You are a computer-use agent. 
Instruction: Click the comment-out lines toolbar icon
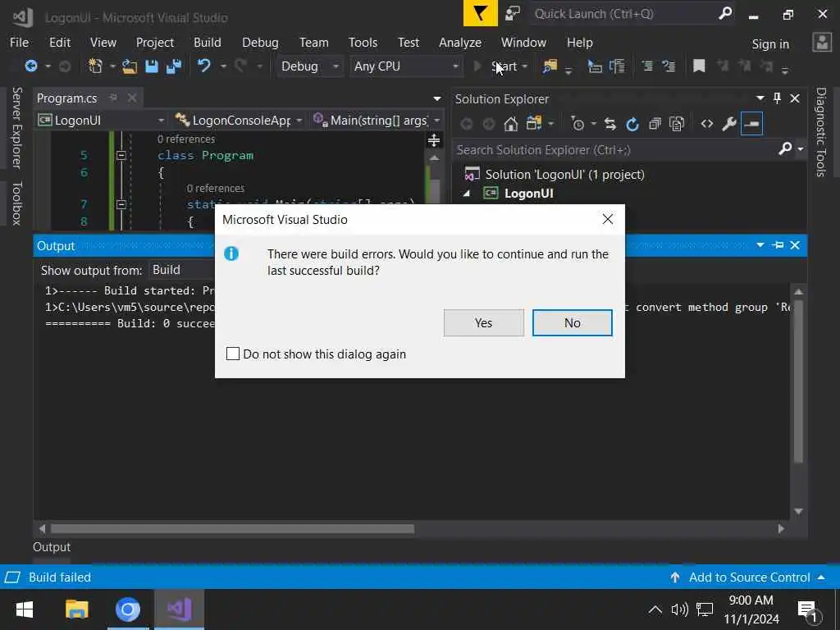click(x=648, y=66)
